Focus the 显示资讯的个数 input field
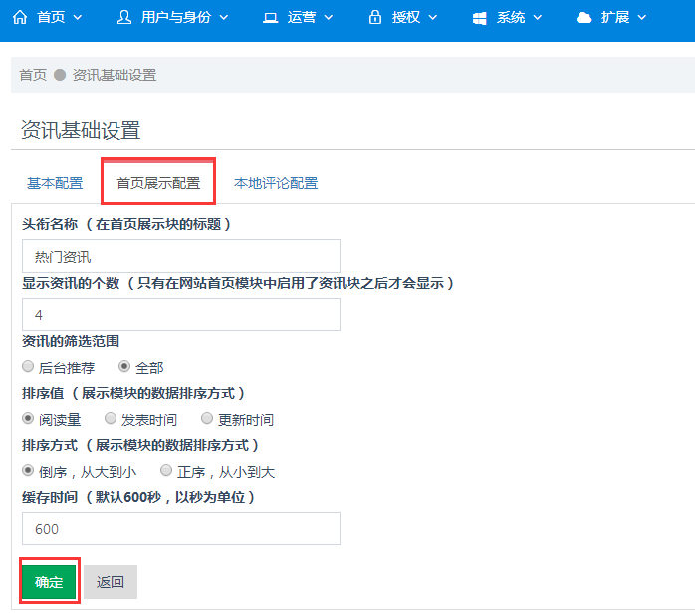 coord(181,314)
